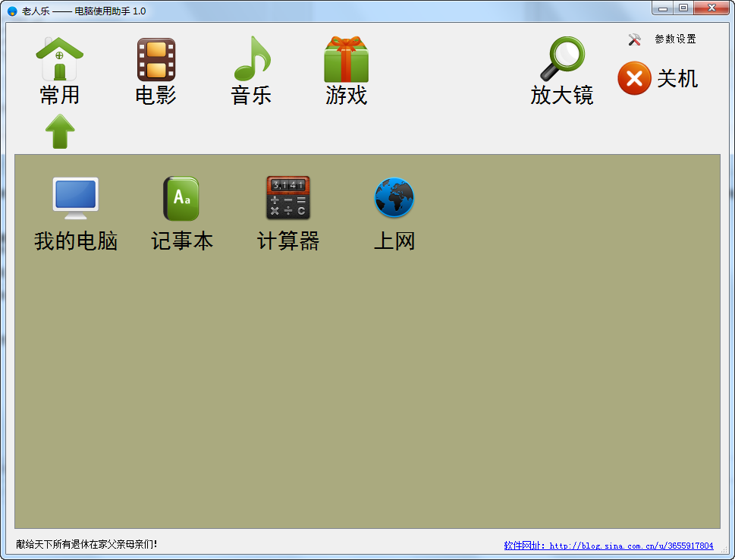This screenshot has height=560, width=735.
Task: Open the 软件网址 blog.sina.com.cn link
Action: (608, 546)
